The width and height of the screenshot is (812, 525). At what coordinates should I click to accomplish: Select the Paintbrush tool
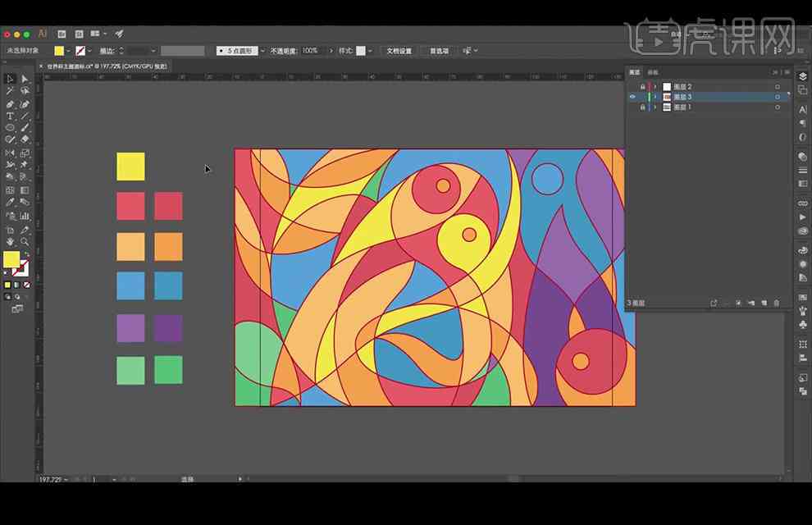click(x=25, y=128)
